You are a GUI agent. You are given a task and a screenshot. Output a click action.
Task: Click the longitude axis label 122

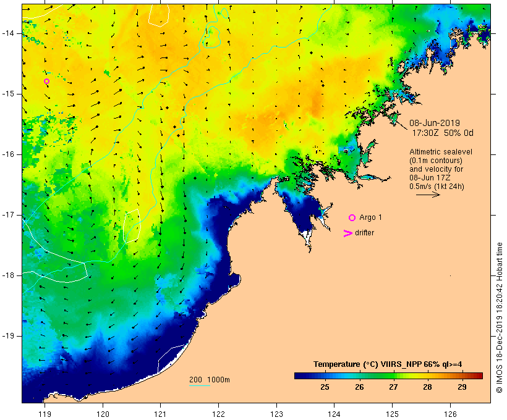pos(219,414)
